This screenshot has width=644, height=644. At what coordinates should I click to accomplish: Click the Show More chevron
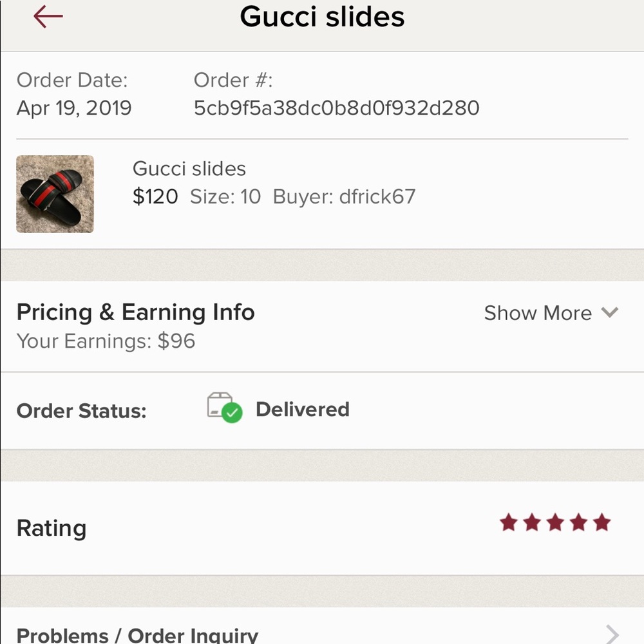pos(610,313)
